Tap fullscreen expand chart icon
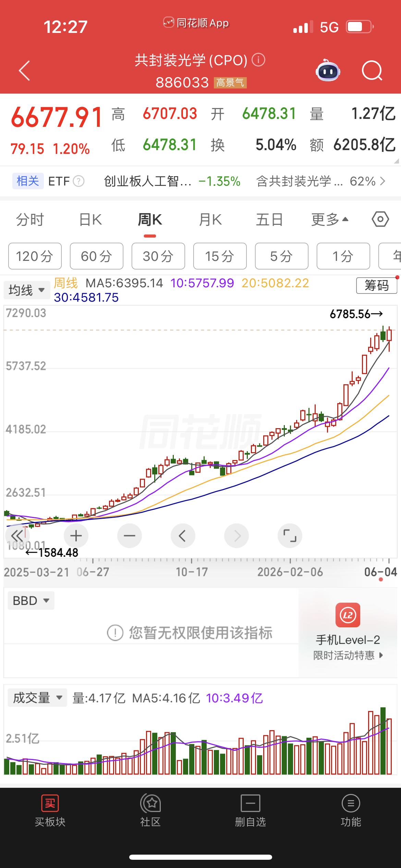This screenshot has height=868, width=401. coord(290,535)
